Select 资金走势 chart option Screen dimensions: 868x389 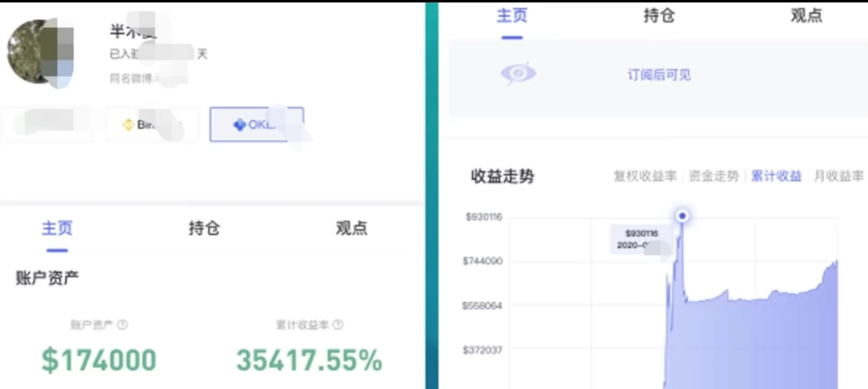click(x=713, y=176)
